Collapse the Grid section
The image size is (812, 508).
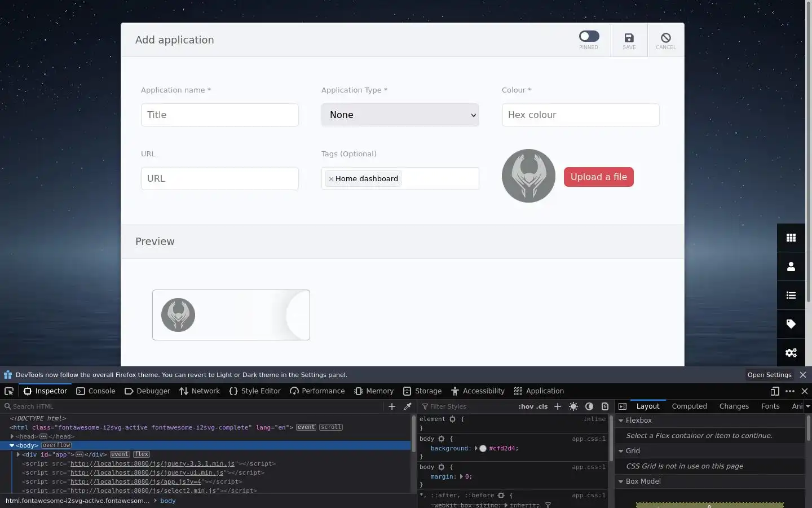point(621,451)
